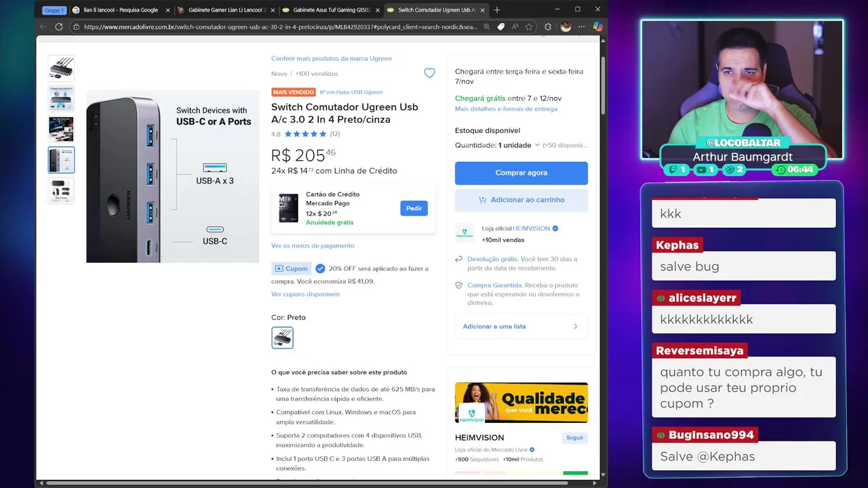
Task: Choose the Preto color swatch
Action: pyautogui.click(x=282, y=338)
